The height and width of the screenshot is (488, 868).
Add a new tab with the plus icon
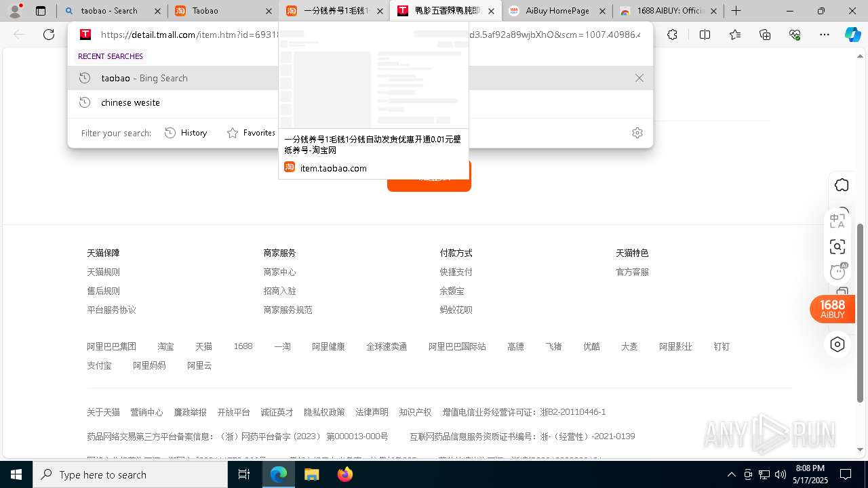pos(736,11)
